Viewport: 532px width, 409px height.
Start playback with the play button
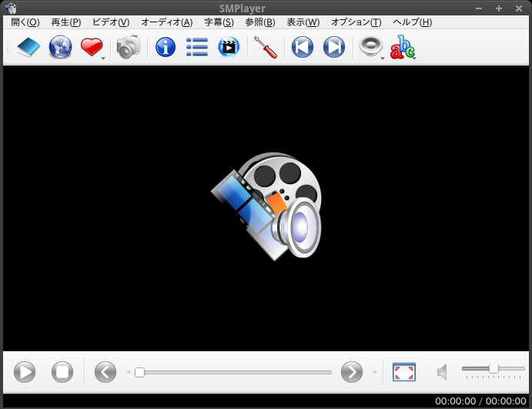click(x=25, y=372)
